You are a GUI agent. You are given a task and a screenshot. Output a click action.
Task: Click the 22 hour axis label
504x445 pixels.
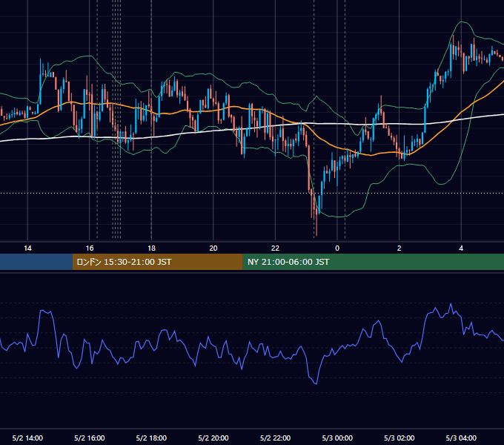point(275,248)
